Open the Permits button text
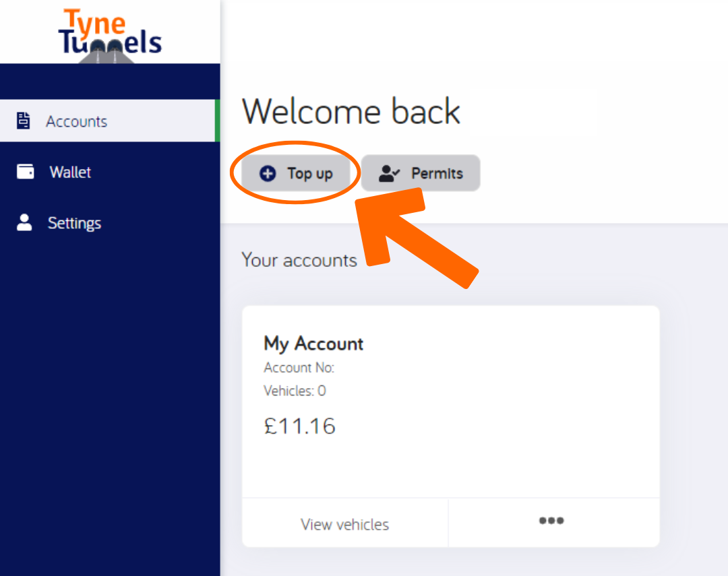This screenshot has height=576, width=728. click(437, 174)
